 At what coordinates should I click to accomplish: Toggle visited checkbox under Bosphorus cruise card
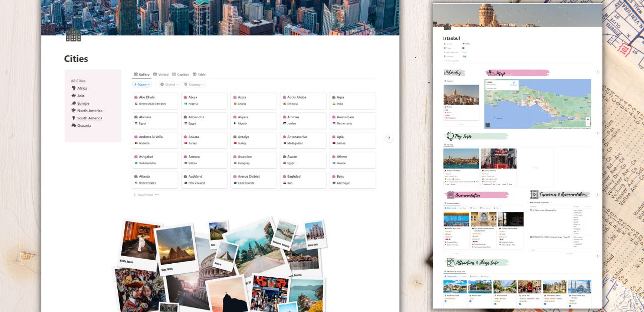[x=445, y=302]
